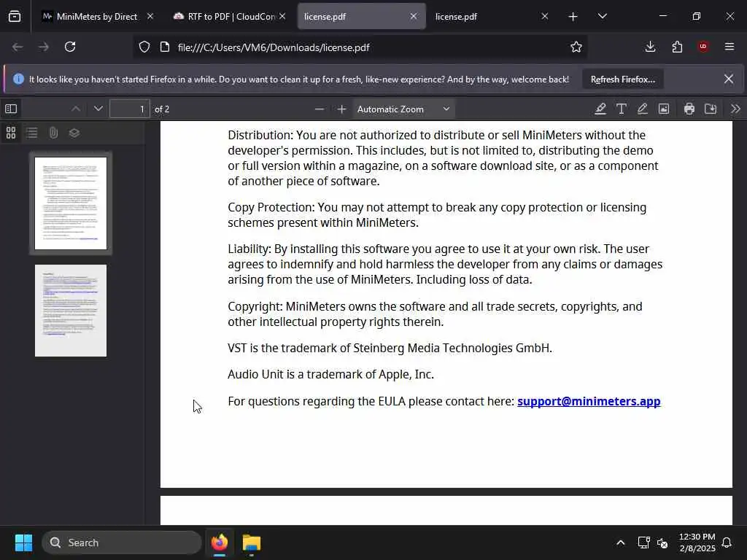Open the notification bell in taskbar
Viewport: 747px width, 560px height.
(x=727, y=542)
